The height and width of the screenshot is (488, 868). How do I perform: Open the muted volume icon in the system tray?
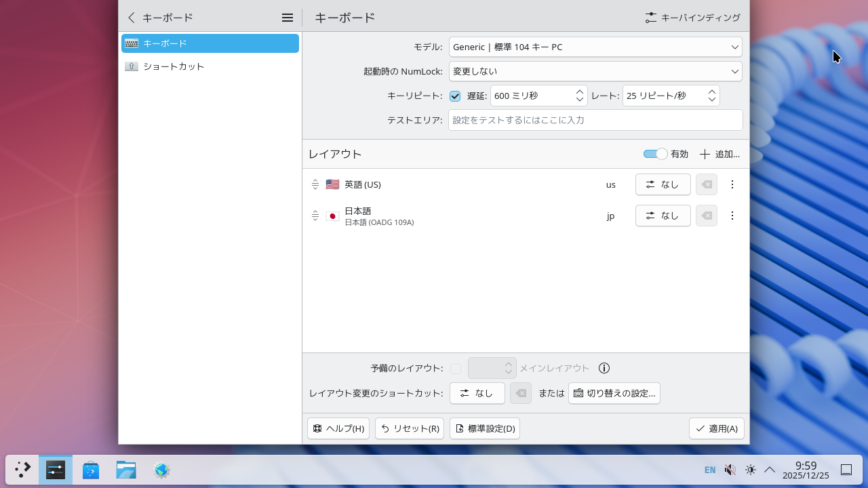pos(730,469)
